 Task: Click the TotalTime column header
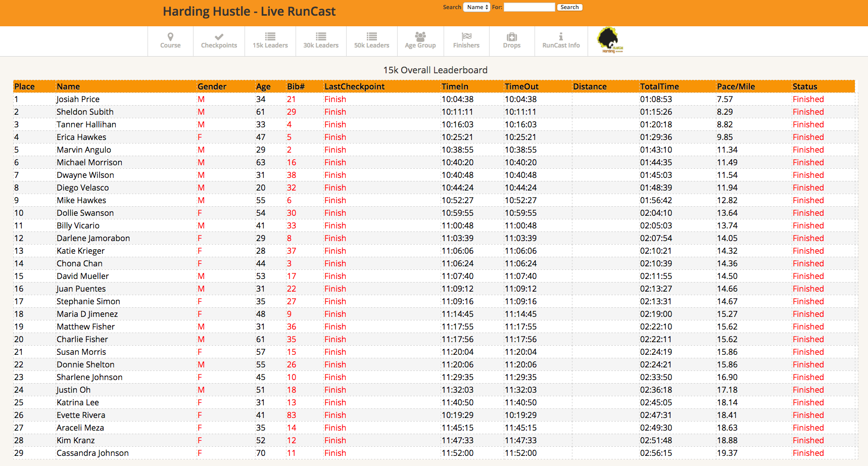pyautogui.click(x=659, y=86)
